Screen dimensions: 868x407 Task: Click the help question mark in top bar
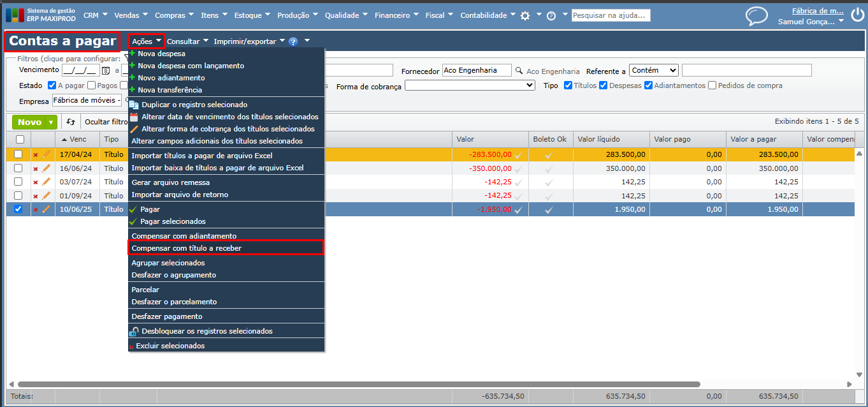[x=551, y=15]
